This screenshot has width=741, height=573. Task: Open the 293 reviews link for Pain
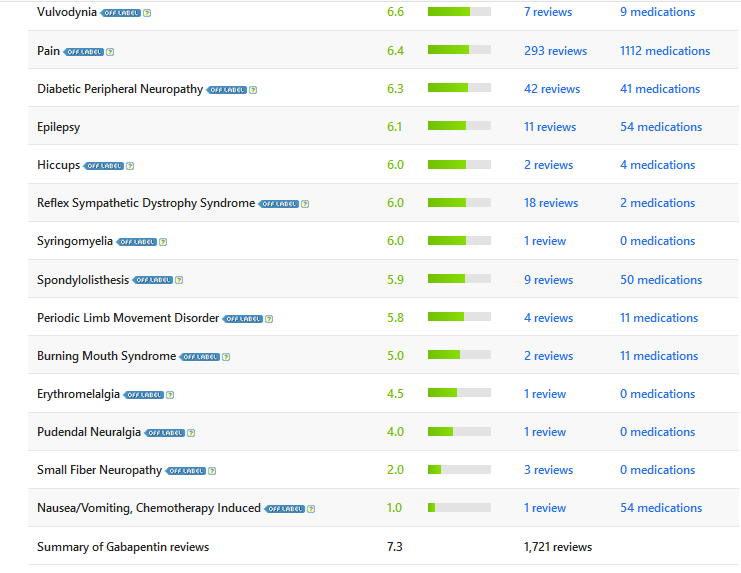tap(555, 51)
